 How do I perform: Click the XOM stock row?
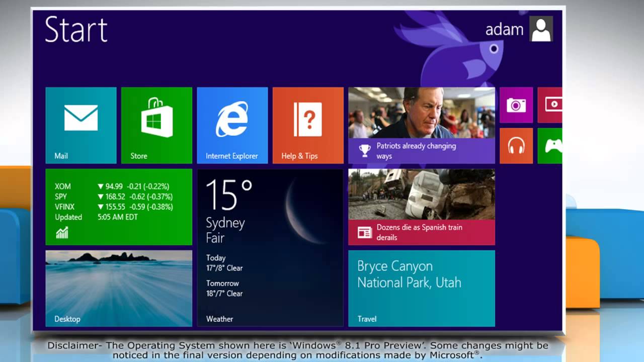(112, 187)
